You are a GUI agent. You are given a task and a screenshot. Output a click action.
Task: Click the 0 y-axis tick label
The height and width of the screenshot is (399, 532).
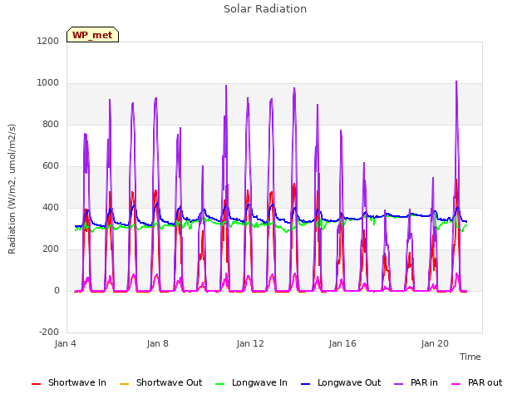click(57, 290)
